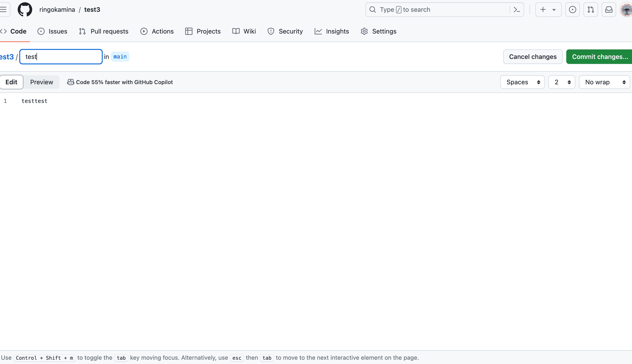
Task: Click the main branch label
Action: tap(120, 57)
